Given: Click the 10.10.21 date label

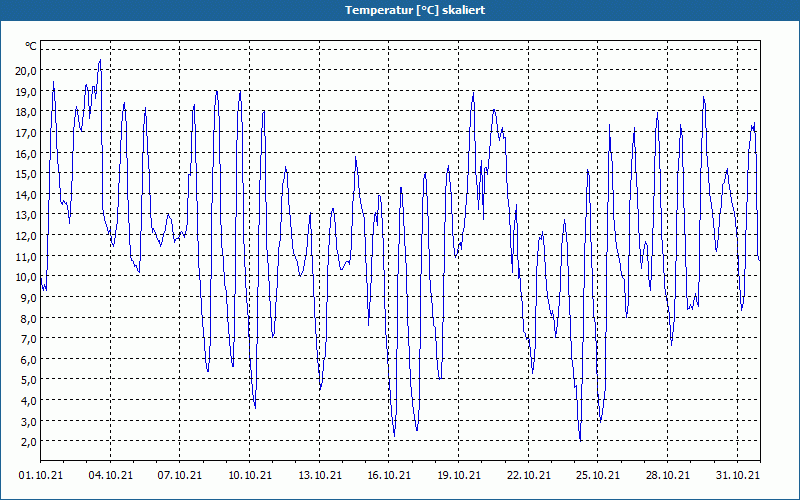Looking at the screenshot, I should [249, 476].
